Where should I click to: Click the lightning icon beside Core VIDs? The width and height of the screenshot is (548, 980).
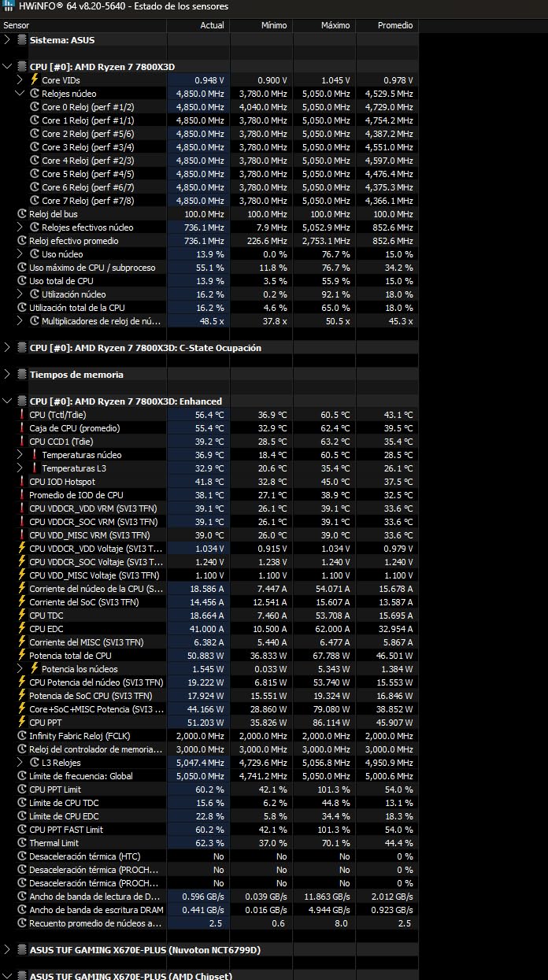pyautogui.click(x=35, y=80)
